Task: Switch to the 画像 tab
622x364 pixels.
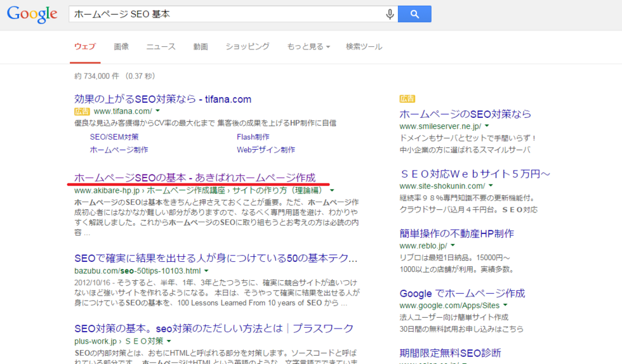Action: 121,46
